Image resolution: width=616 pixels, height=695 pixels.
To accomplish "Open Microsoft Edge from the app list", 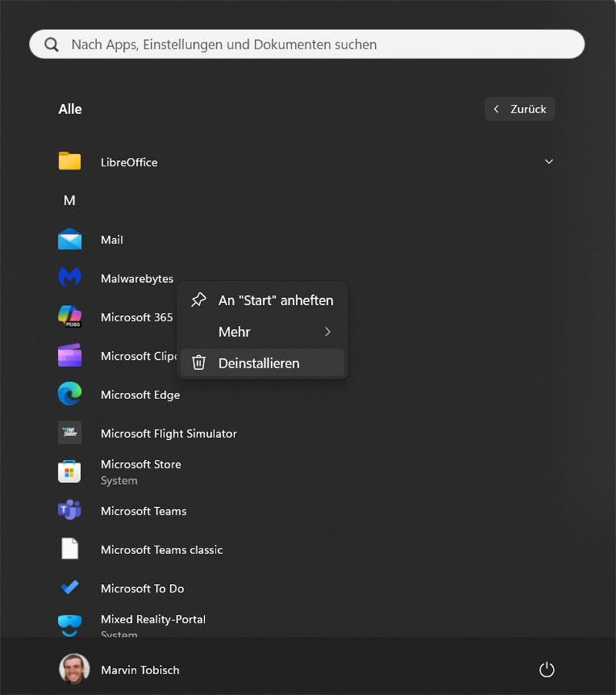I will point(140,395).
